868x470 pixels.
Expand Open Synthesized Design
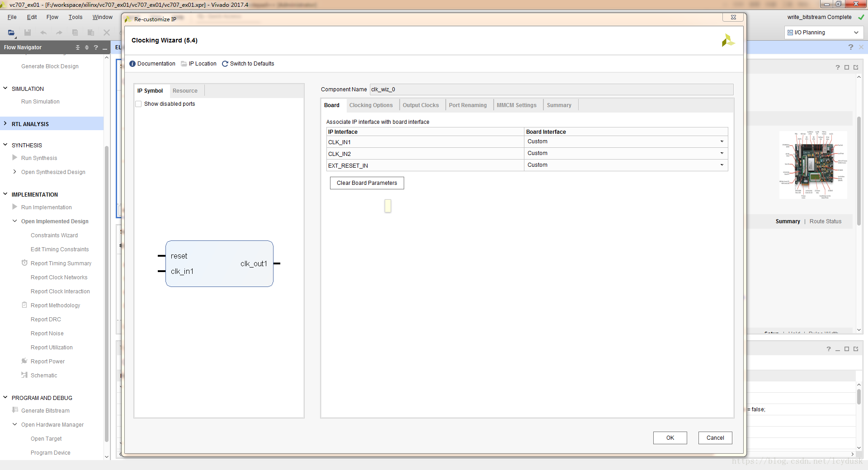coord(15,172)
